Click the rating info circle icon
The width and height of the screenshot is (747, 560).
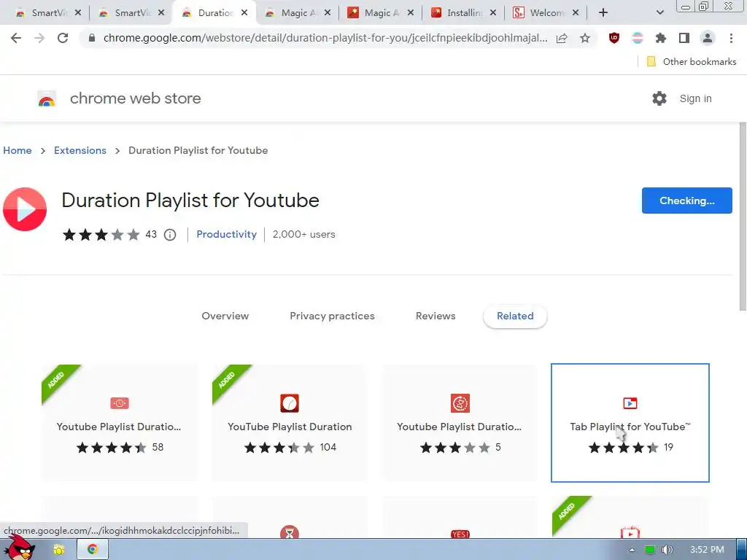[x=170, y=235]
